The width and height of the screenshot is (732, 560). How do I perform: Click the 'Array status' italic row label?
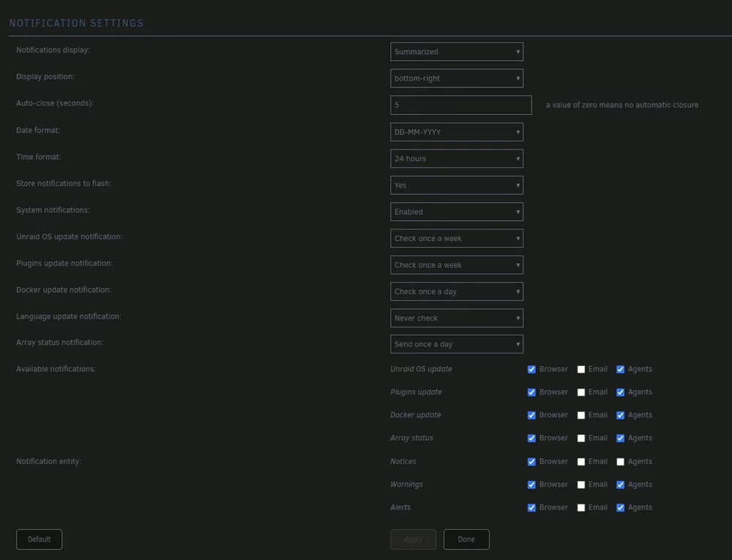[411, 438]
